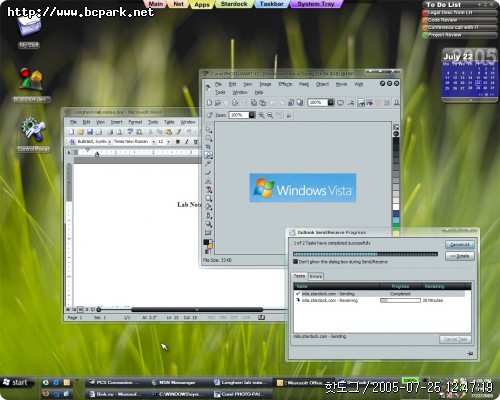Click Spelling check icon in Word toolbar
Screen dimensions: 500x400
point(130,132)
